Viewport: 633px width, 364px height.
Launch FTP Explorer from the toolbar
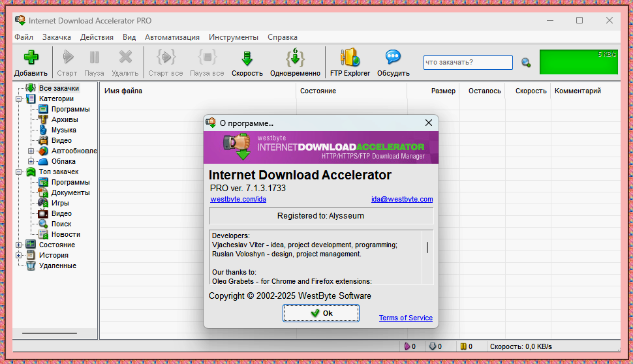(x=350, y=57)
